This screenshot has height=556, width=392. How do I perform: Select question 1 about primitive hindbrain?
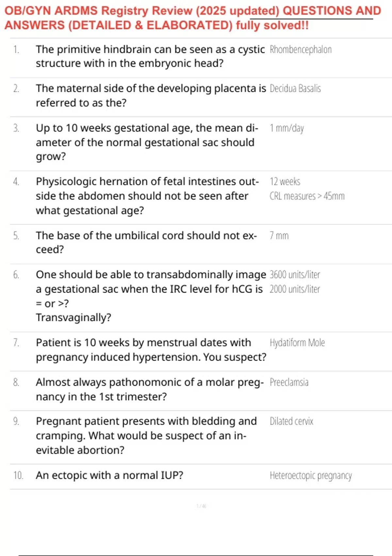point(150,56)
